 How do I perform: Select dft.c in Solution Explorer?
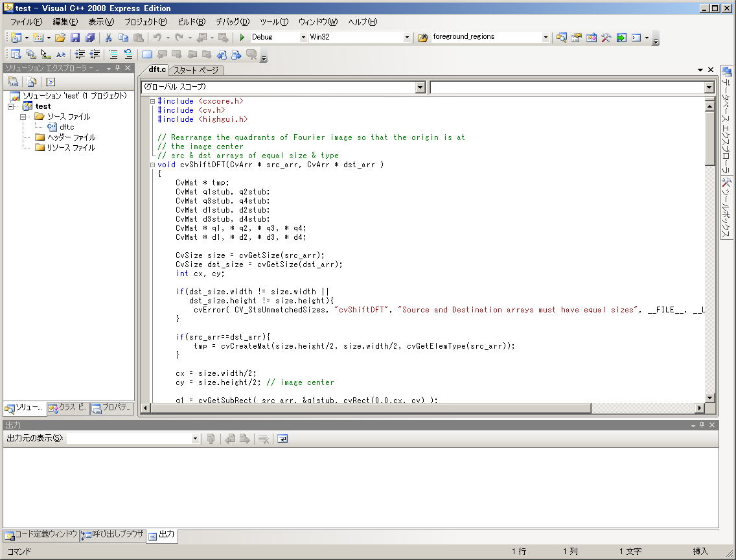[60, 127]
